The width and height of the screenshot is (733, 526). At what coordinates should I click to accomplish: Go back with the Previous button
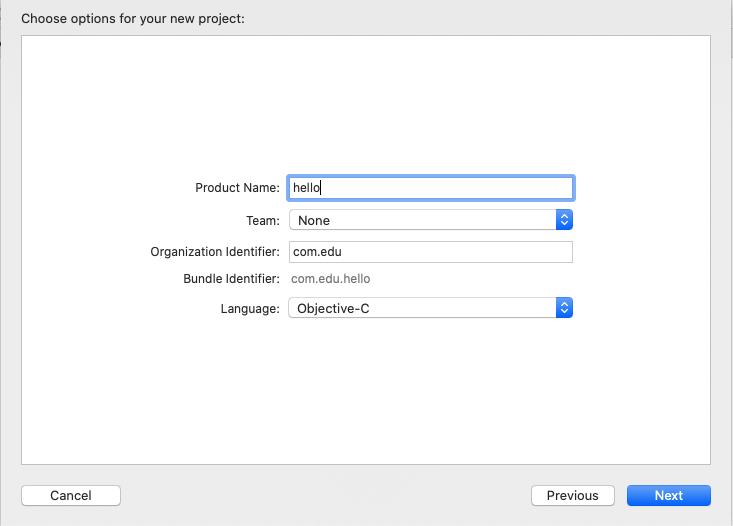tap(572, 495)
